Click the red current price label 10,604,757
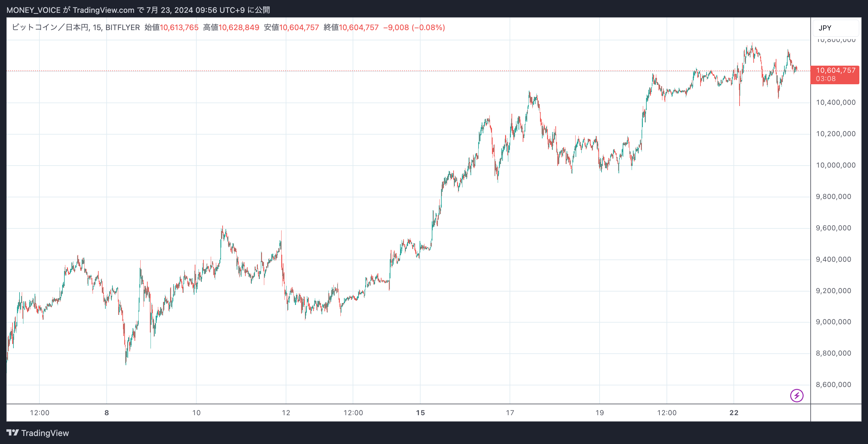 (835, 70)
